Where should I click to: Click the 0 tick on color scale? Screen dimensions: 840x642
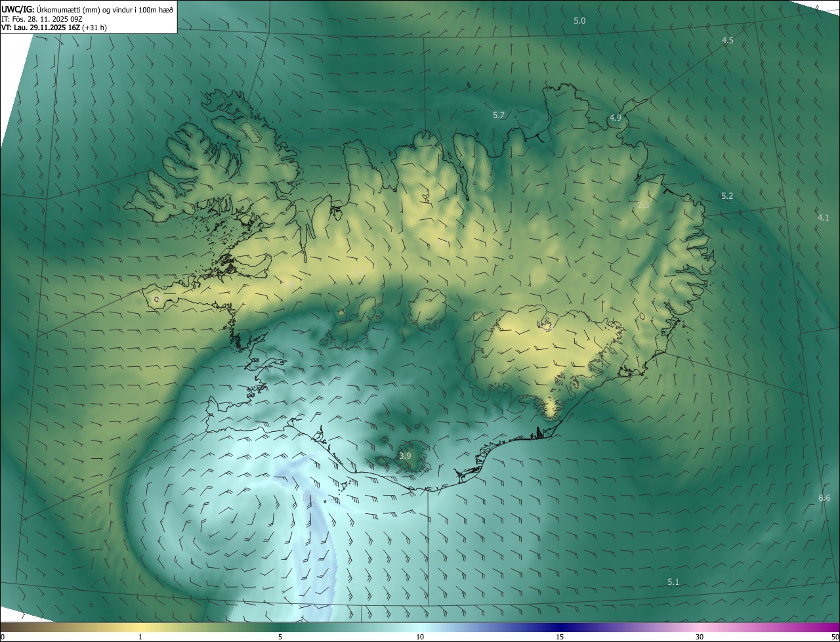click(3, 637)
